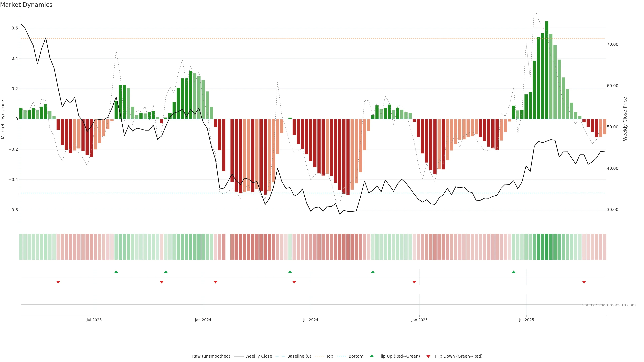Click the last red flip-down marker after Jul 2025
Screen dimensions: 644x362
(x=584, y=282)
